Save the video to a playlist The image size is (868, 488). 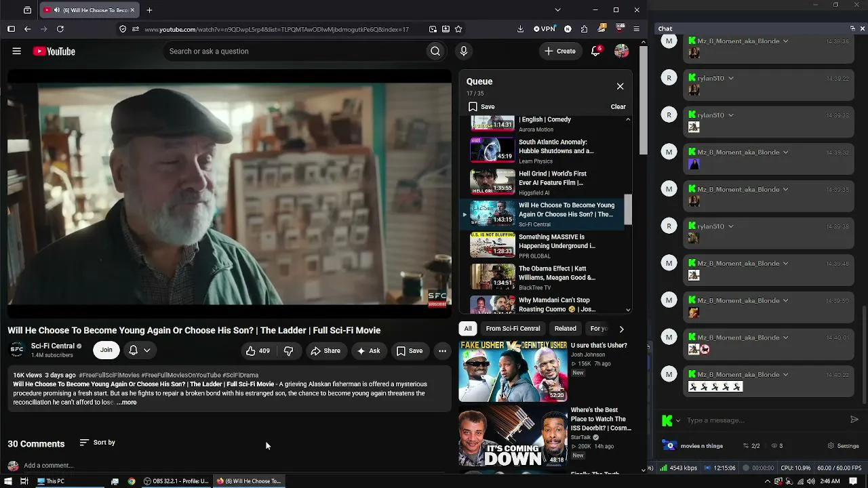click(x=410, y=350)
